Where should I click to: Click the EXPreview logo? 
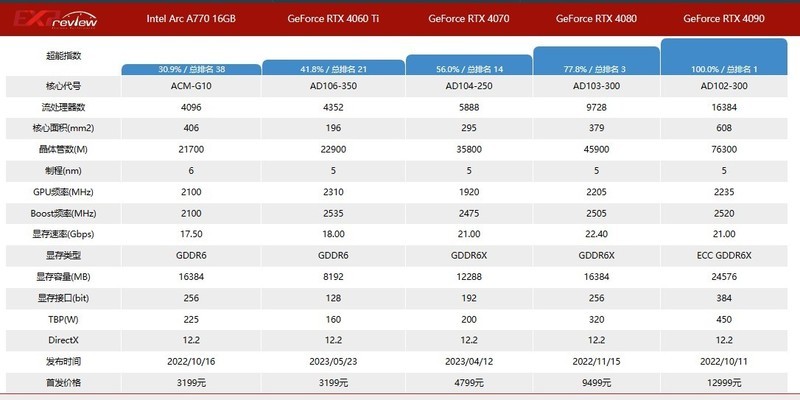(56, 19)
